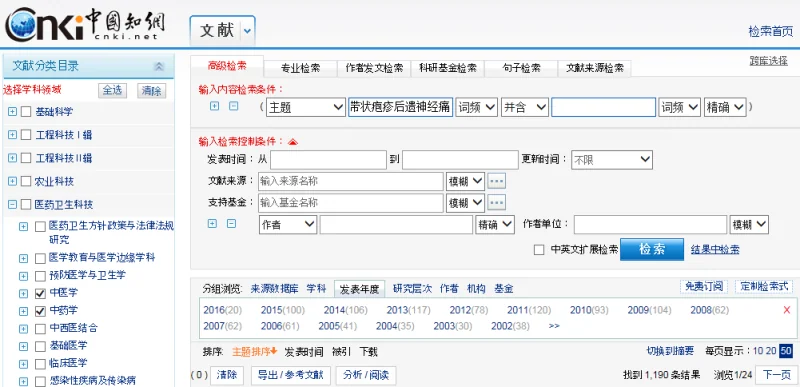800x387 pixels.
Task: Group results by 学科
Action: (316, 289)
